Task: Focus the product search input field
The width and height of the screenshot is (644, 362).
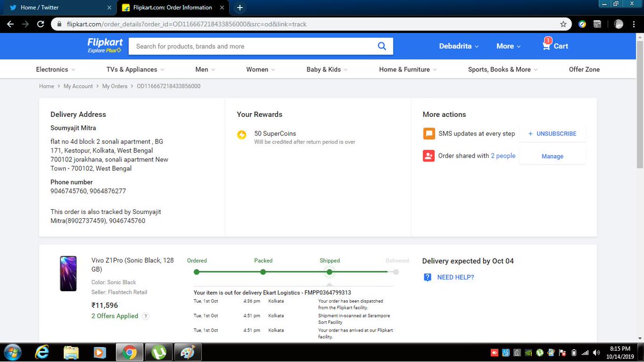Action: tap(252, 46)
